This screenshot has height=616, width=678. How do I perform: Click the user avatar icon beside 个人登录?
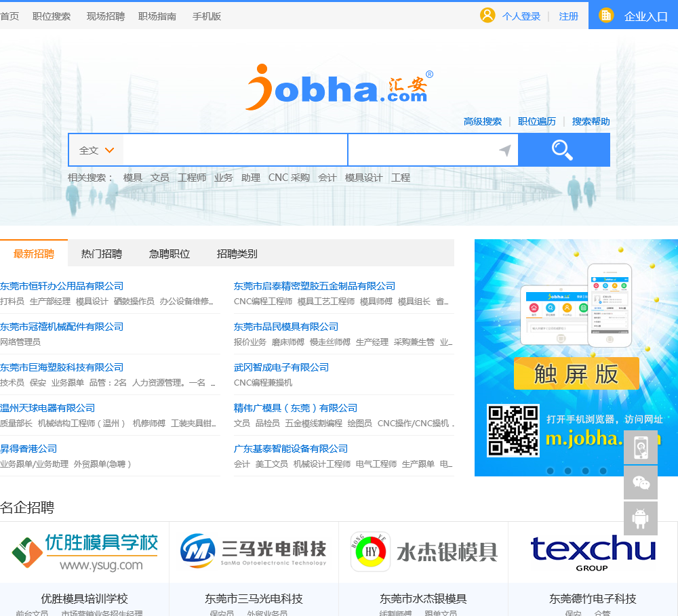[487, 16]
